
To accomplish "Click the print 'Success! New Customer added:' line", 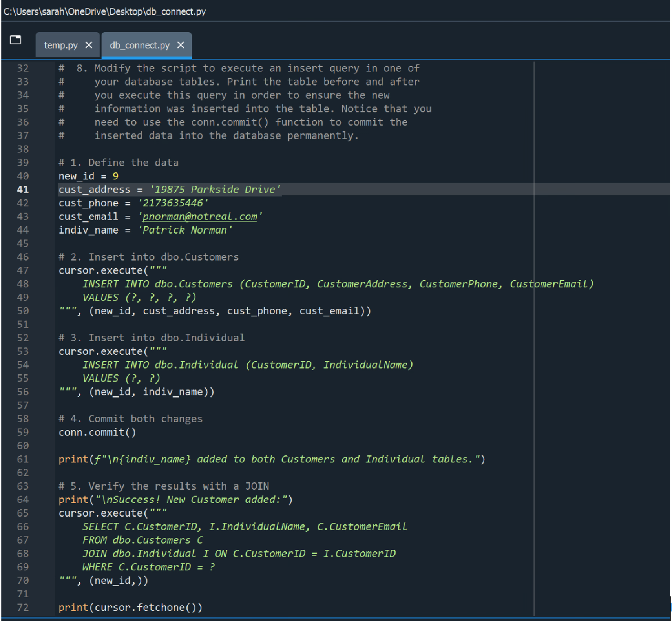I will point(176,500).
